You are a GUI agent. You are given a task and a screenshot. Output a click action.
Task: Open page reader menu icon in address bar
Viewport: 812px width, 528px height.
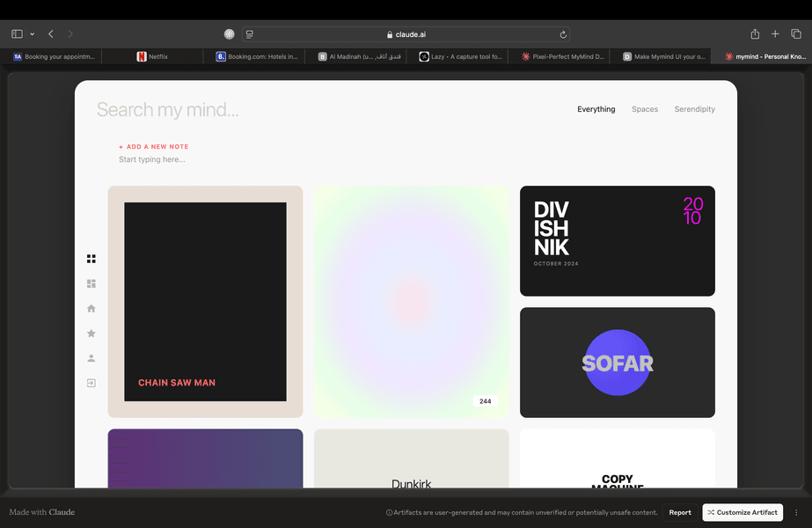pos(250,34)
